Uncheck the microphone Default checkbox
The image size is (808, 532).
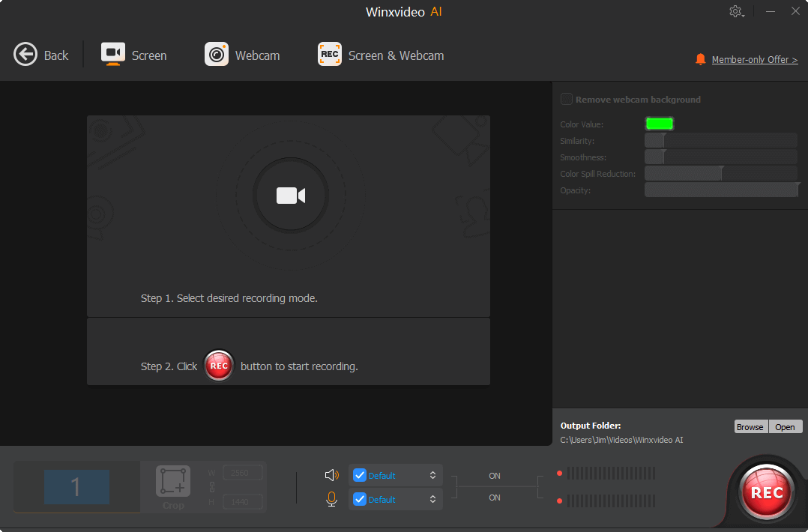click(x=360, y=499)
